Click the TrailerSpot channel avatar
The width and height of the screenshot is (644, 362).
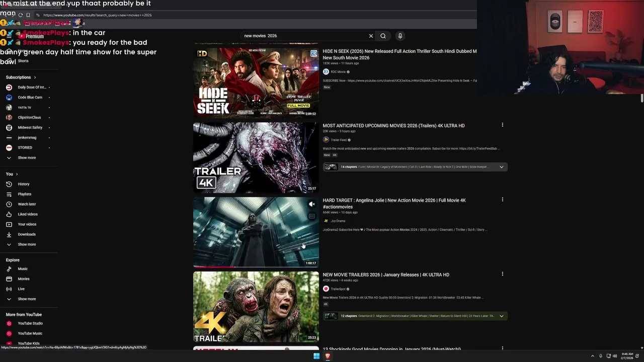[326, 289]
